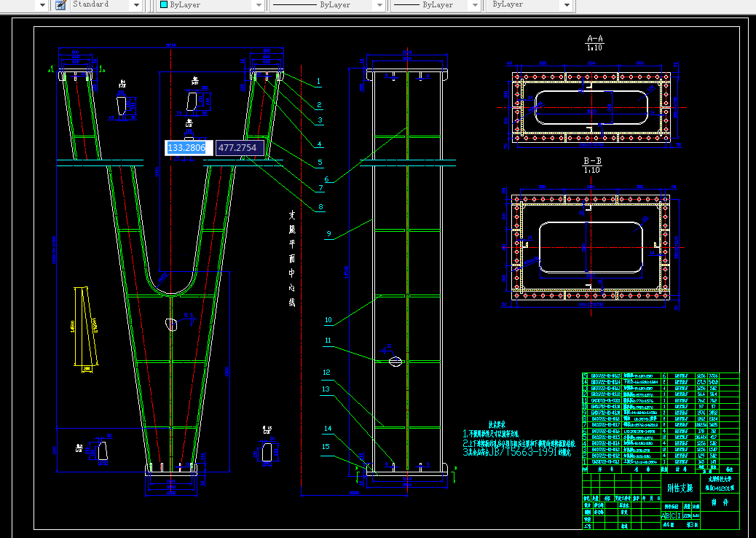Click the dimension style manager icon
This screenshot has width=756, height=538.
(x=60, y=5)
